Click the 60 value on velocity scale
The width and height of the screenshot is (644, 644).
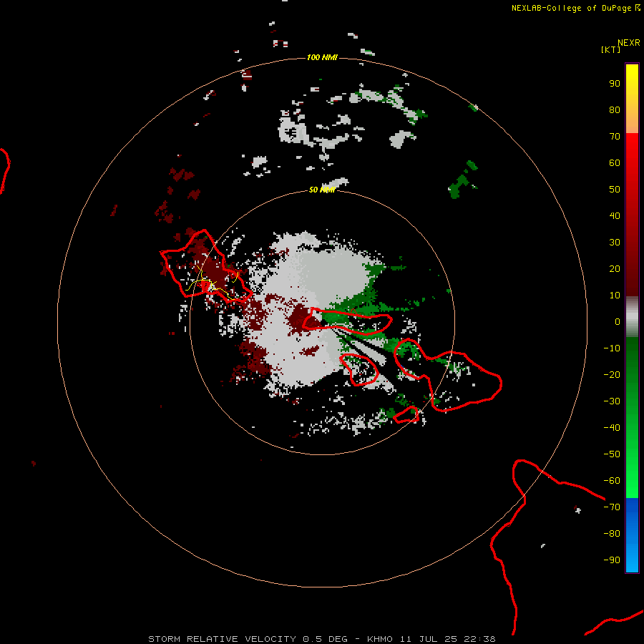tap(615, 163)
